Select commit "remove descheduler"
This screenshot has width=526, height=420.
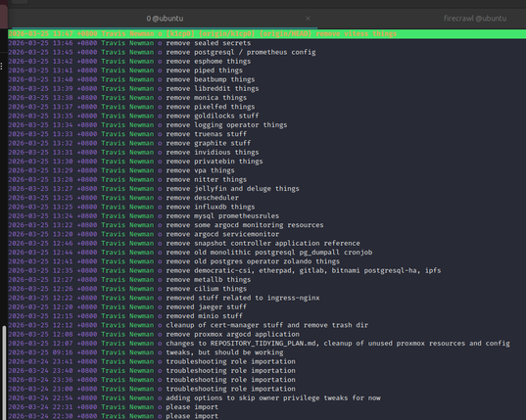(267, 198)
